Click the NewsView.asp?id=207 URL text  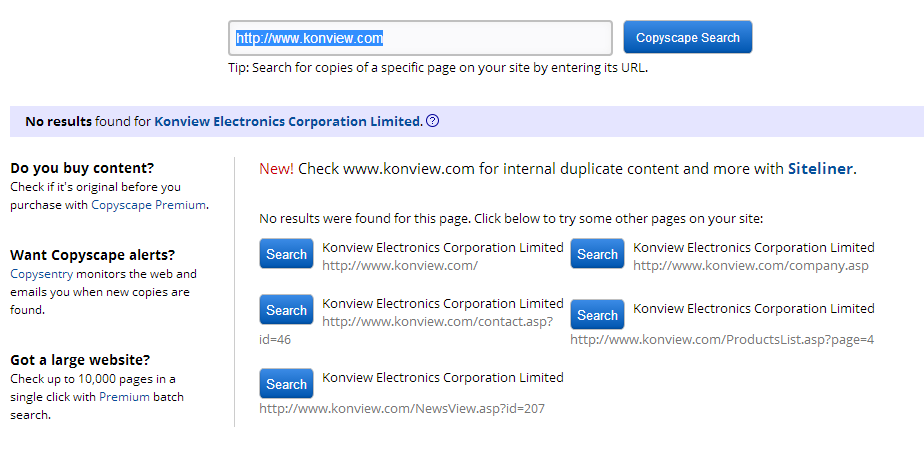(402, 408)
